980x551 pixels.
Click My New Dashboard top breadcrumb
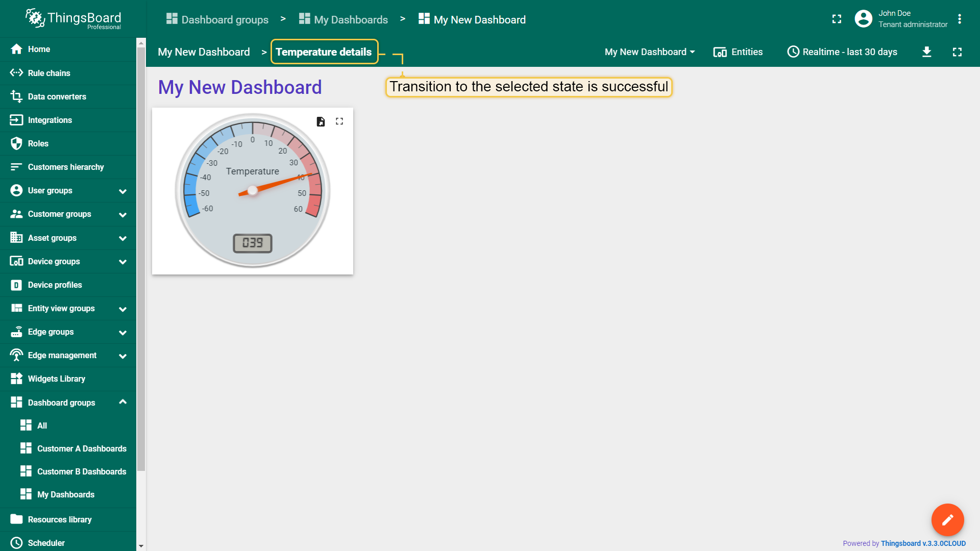point(472,19)
